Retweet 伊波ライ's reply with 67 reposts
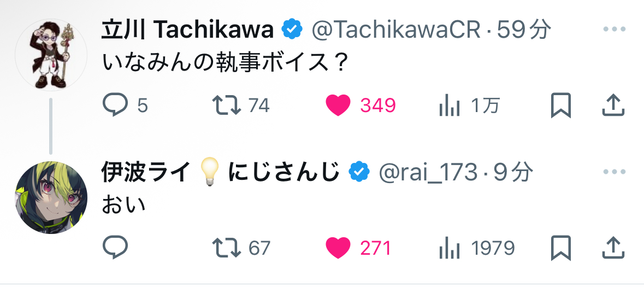 pyautogui.click(x=227, y=248)
